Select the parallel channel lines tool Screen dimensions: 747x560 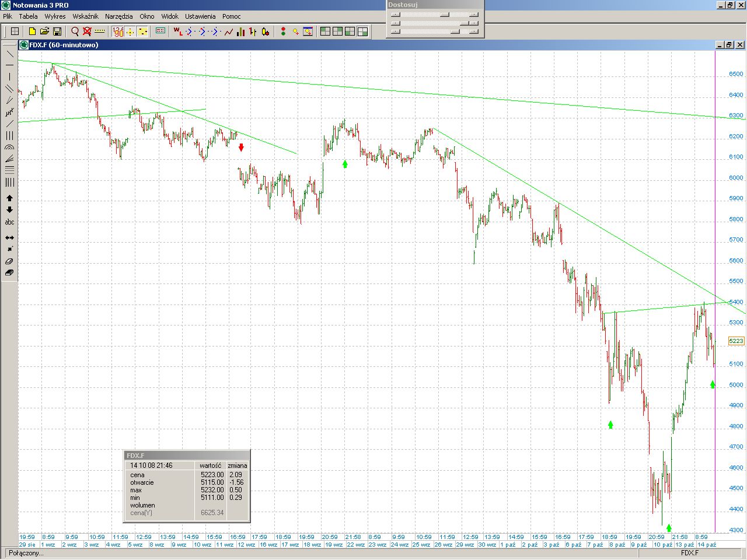click(9, 89)
